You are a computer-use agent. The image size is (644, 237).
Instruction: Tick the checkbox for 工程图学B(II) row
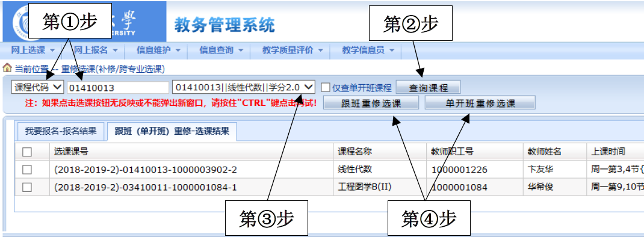click(27, 187)
